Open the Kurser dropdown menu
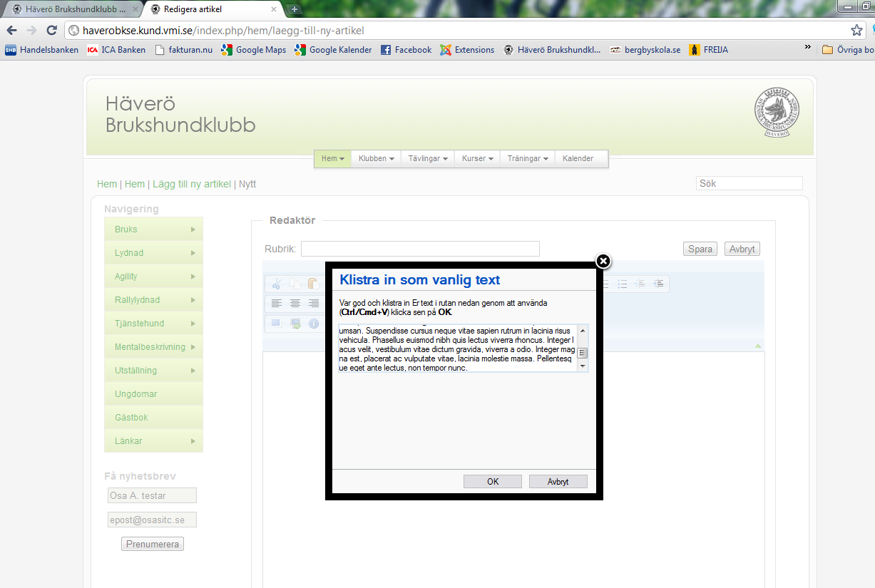Image resolution: width=875 pixels, height=588 pixels. click(477, 159)
